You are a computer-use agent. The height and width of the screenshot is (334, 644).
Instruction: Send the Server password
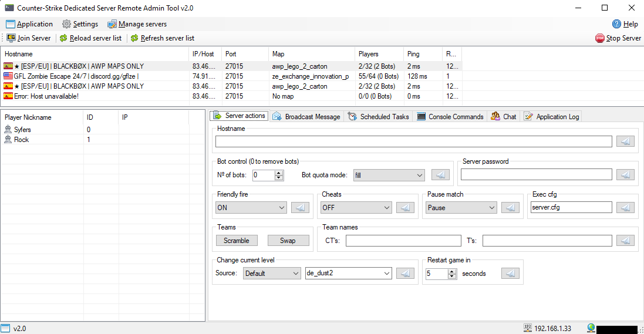[x=625, y=174]
